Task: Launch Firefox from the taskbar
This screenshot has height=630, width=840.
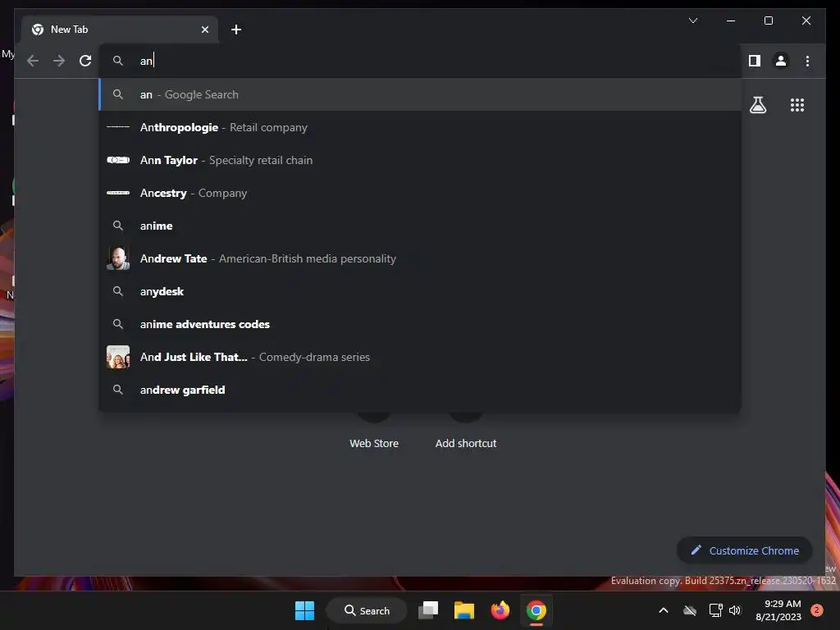Action: coord(500,610)
